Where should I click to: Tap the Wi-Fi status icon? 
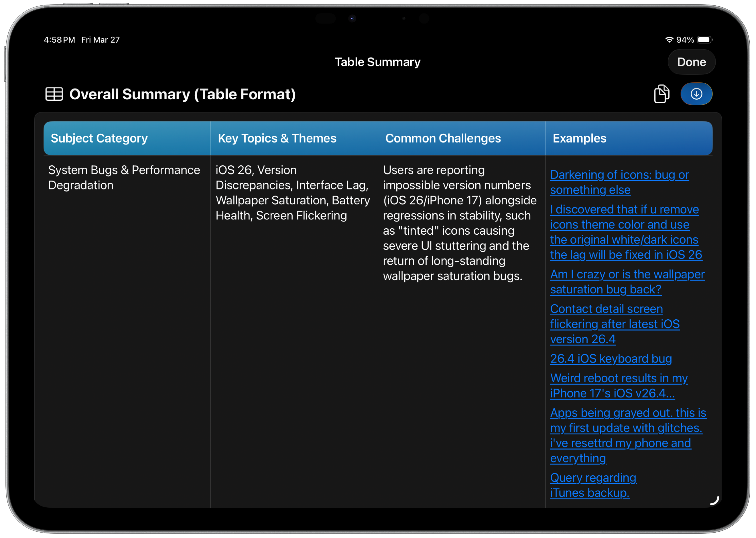669,39
